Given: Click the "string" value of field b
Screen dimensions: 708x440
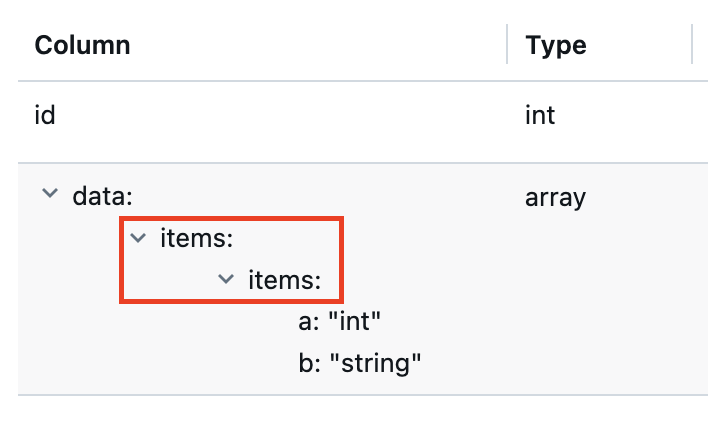Looking at the screenshot, I should (x=376, y=364).
